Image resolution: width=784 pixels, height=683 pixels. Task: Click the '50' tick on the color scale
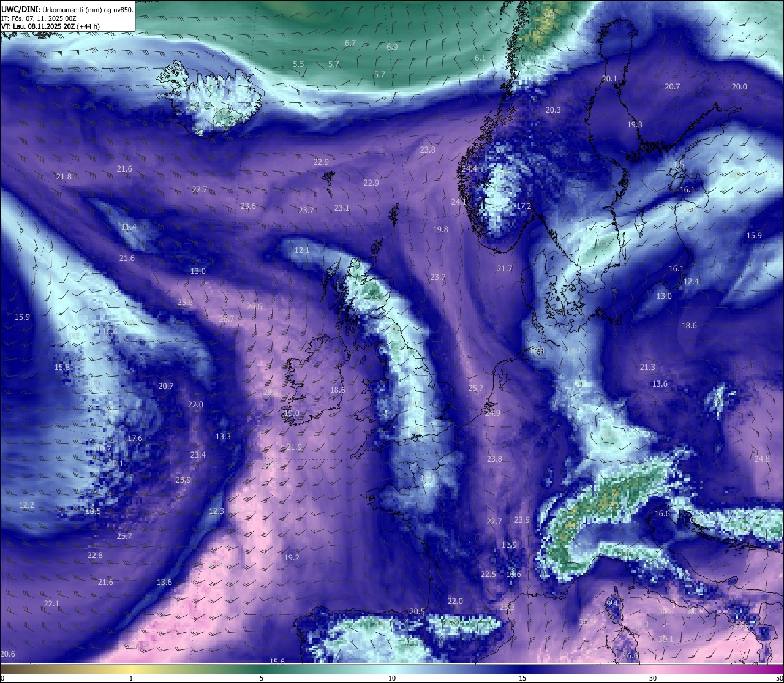coord(779,678)
